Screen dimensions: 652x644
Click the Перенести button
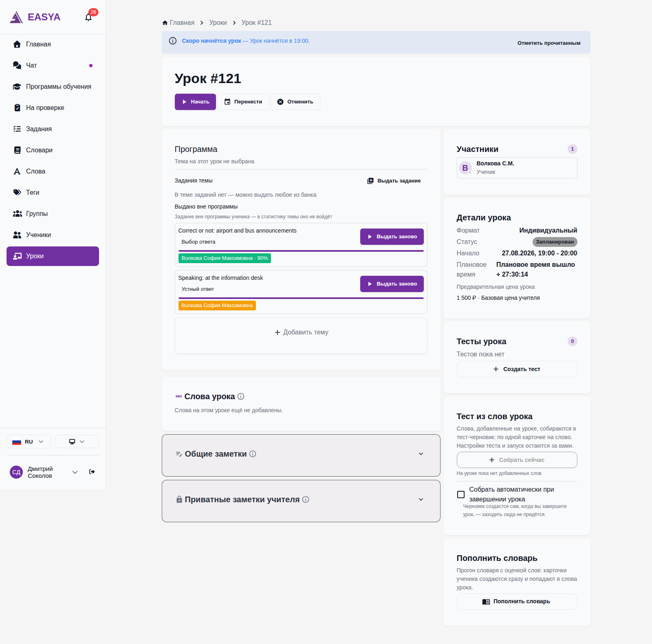coord(243,102)
